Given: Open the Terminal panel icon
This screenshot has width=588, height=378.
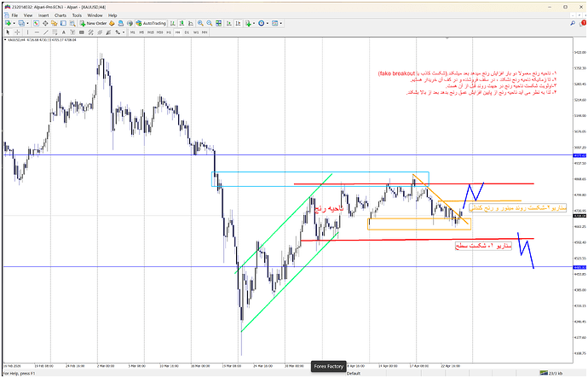Looking at the screenshot, I should coord(63,23).
